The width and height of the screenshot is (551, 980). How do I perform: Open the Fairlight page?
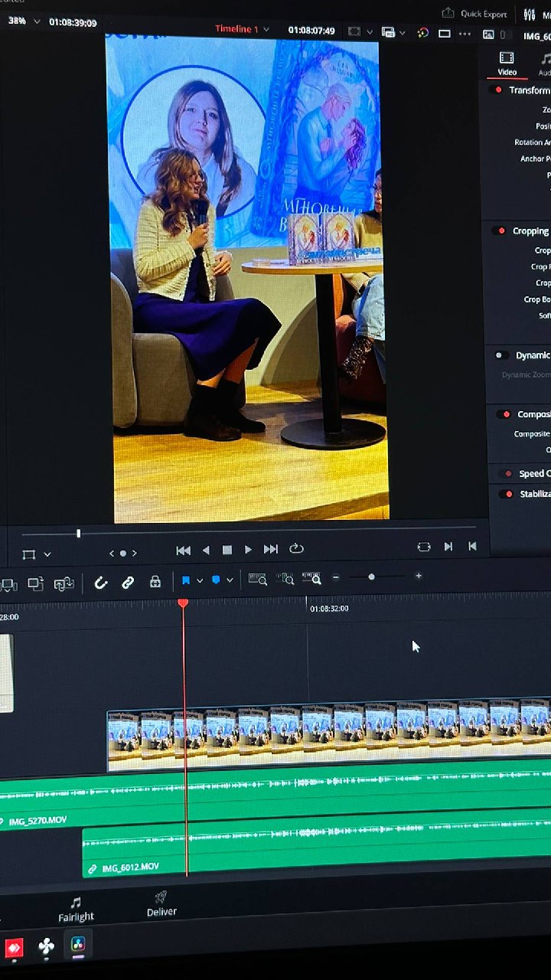[x=76, y=910]
